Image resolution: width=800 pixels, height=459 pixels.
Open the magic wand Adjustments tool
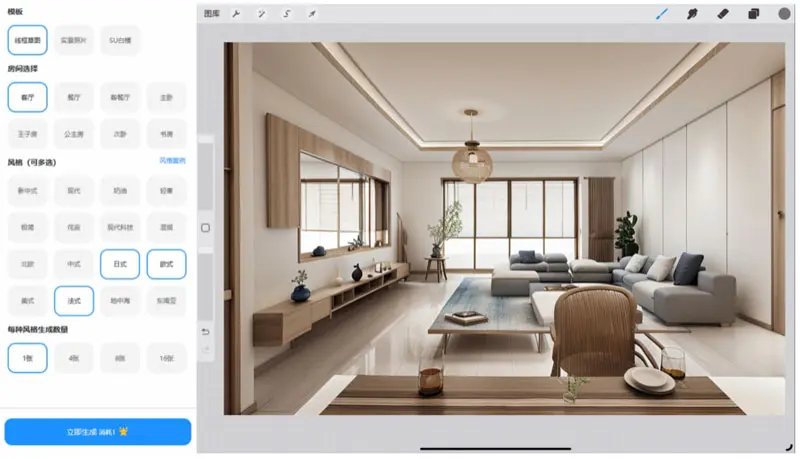(261, 15)
